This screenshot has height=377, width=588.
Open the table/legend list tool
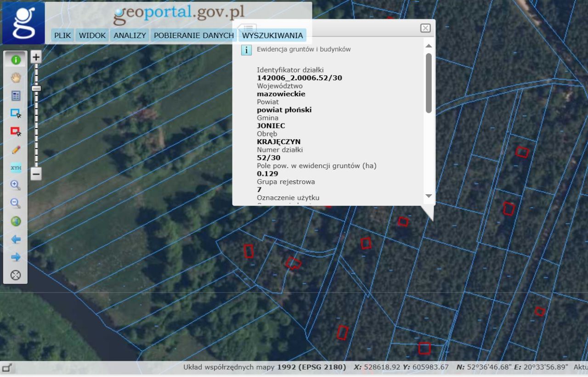point(16,96)
